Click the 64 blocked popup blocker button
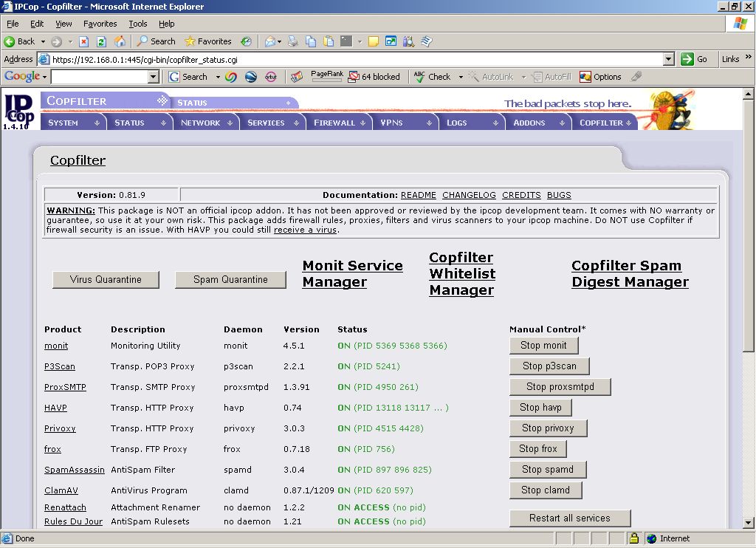Viewport: 756px width, 548px height. (374, 77)
